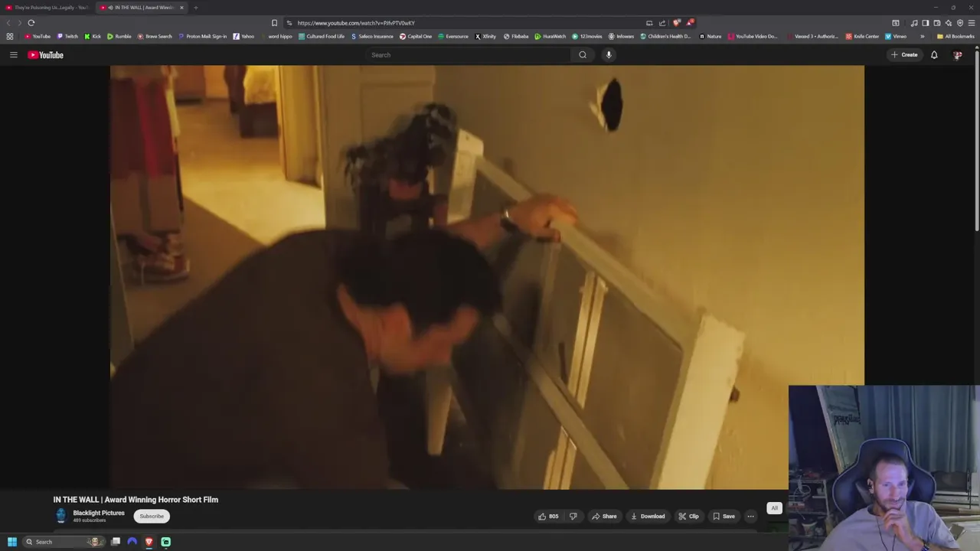Click the Share button under video
The image size is (980, 551).
pyautogui.click(x=604, y=516)
